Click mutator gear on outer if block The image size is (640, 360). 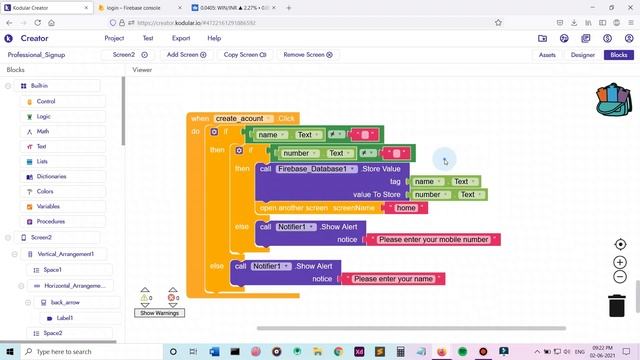point(214,132)
